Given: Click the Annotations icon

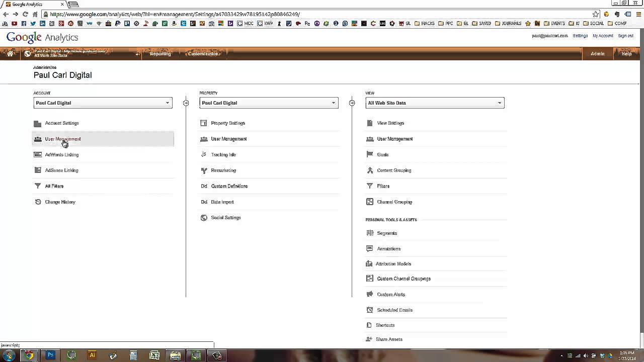Looking at the screenshot, I should point(370,249).
